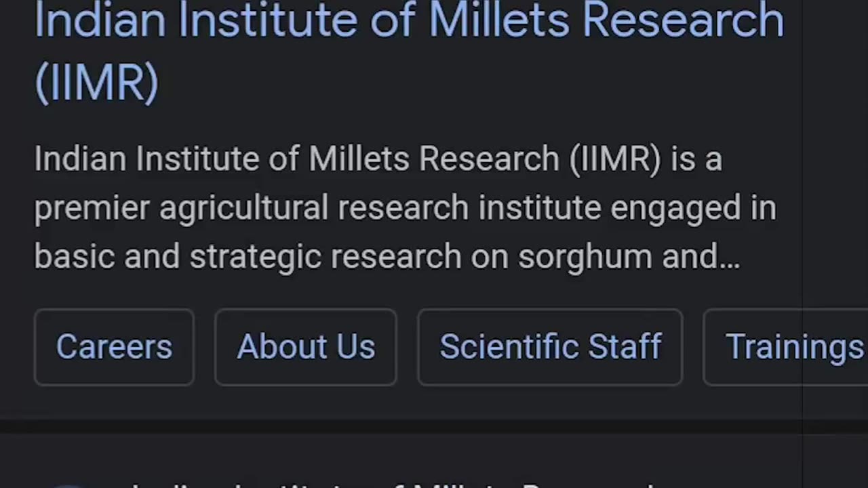
Task: Click the dark divider between search results
Action: [x=434, y=426]
